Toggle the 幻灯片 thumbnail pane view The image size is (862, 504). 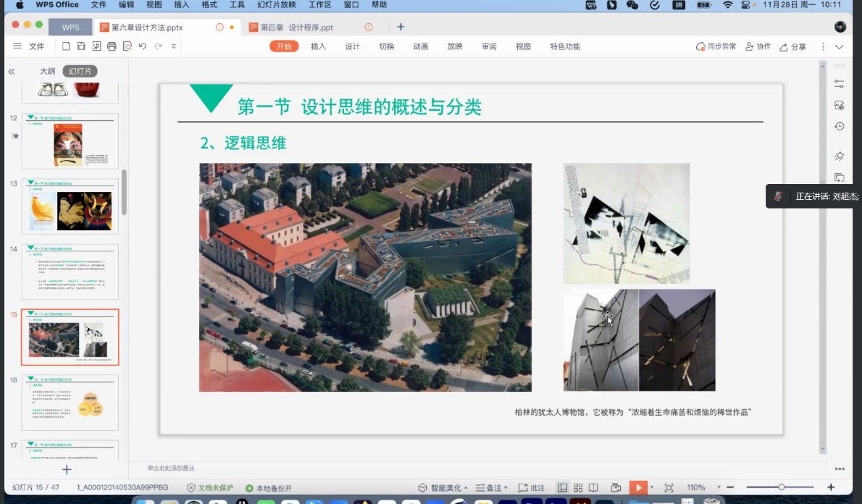(80, 71)
